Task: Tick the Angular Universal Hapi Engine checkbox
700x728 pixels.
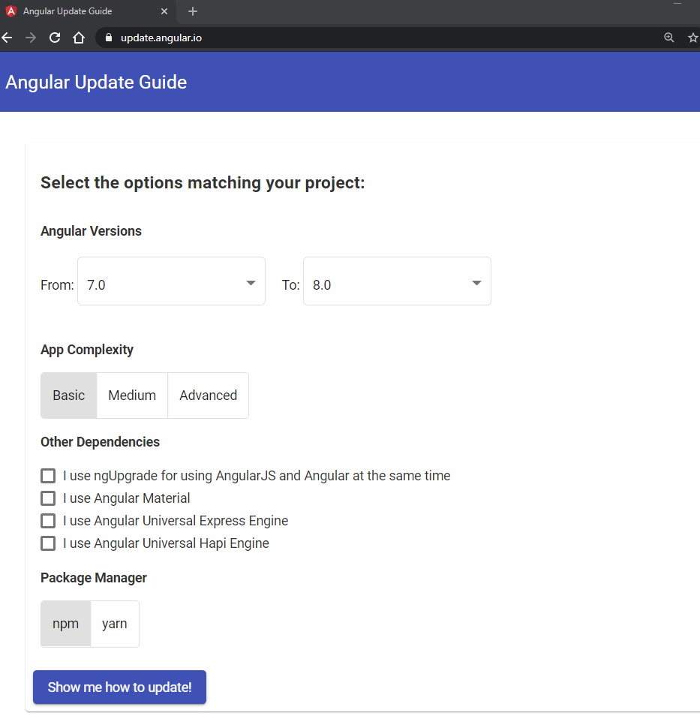Action: [x=48, y=543]
